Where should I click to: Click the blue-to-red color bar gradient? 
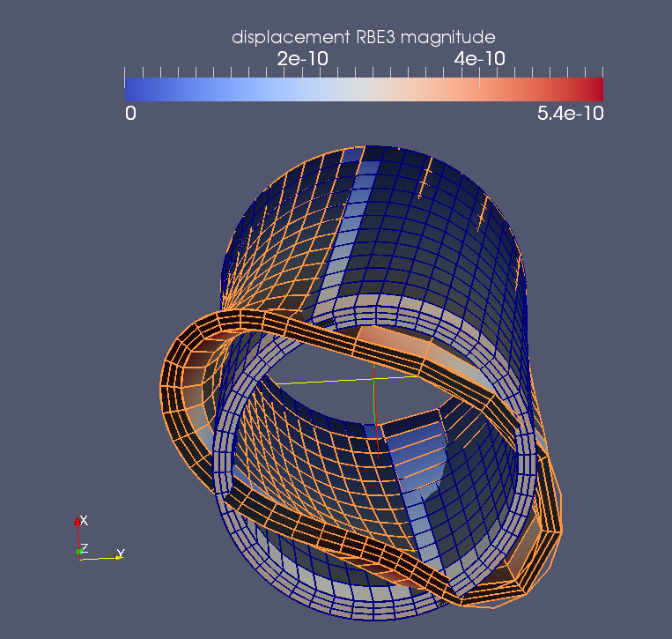click(x=364, y=89)
